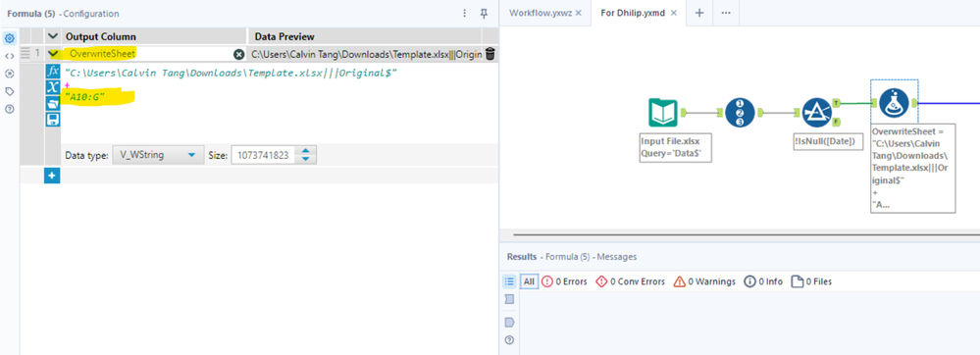Click the Input File.xlsx annotation box
Screen dimensions: 980x355
676,147
